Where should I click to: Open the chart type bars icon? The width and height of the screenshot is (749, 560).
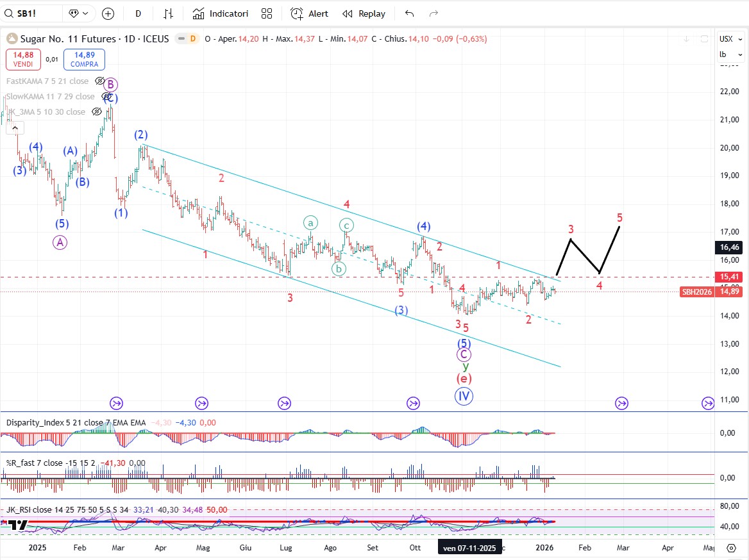[x=169, y=13]
